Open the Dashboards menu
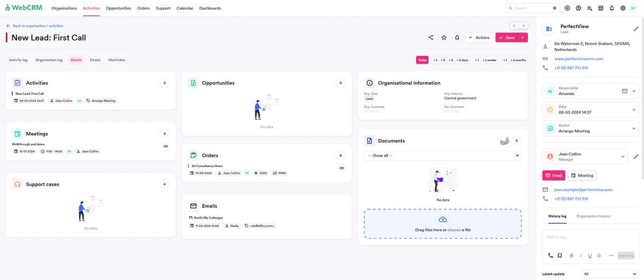This screenshot has height=280, width=644. point(210,8)
